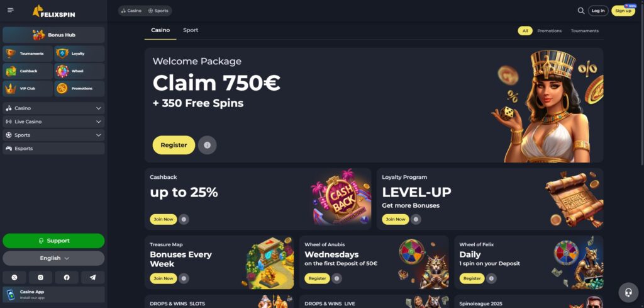Open the English language dropdown
This screenshot has width=644, height=308.
(53, 258)
